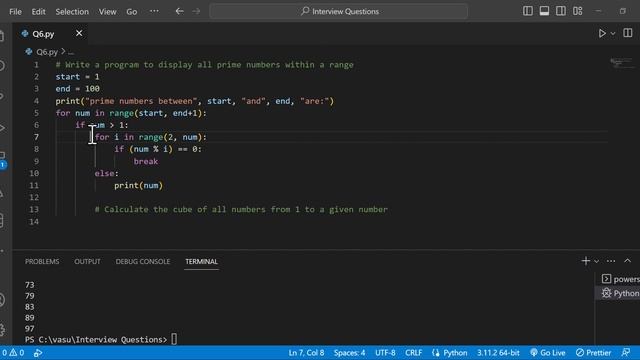Click the 'else:' keyword on line 10
The width and height of the screenshot is (640, 360).
pos(107,173)
